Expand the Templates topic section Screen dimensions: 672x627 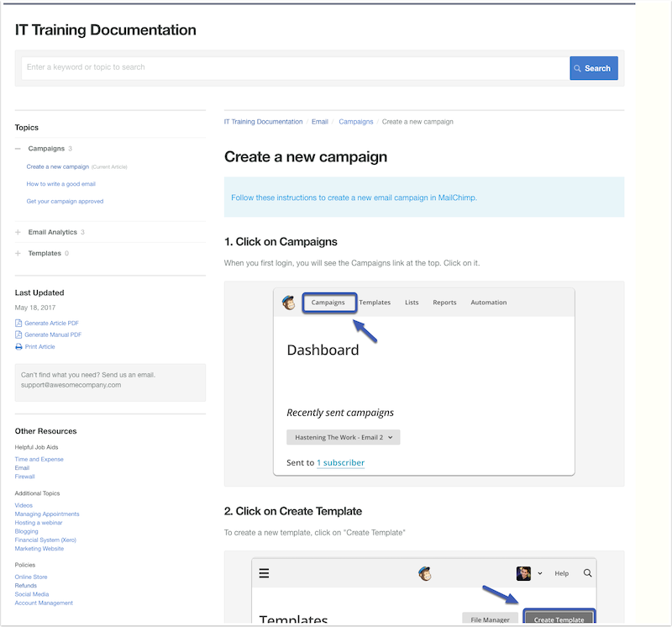click(x=17, y=252)
